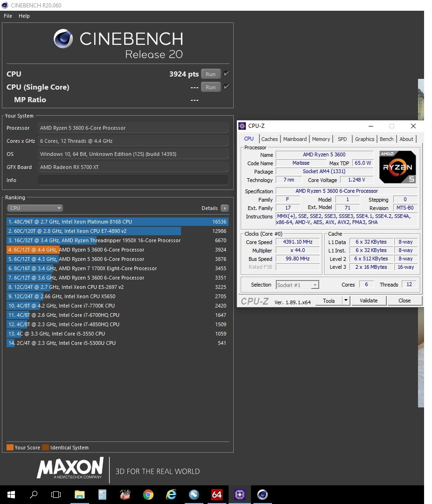
Task: Click the Close button in CPU-Z
Action: coord(404,301)
